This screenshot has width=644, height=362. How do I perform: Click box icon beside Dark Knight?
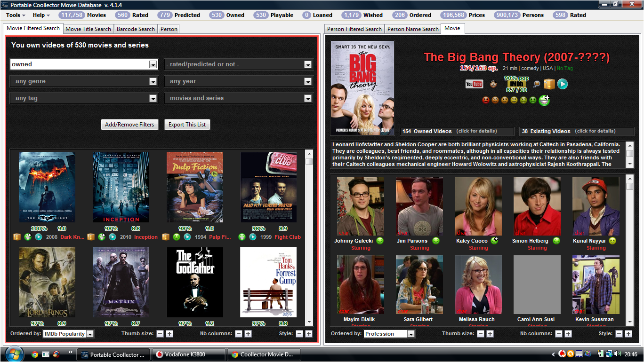pos(17,237)
